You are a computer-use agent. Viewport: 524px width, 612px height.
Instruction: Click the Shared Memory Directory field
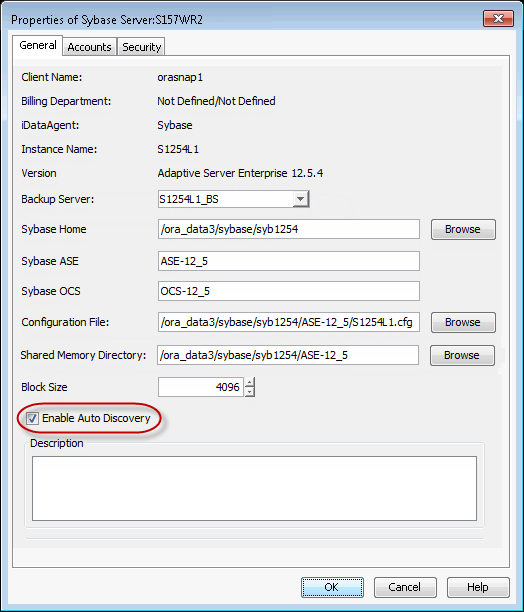tap(288, 355)
